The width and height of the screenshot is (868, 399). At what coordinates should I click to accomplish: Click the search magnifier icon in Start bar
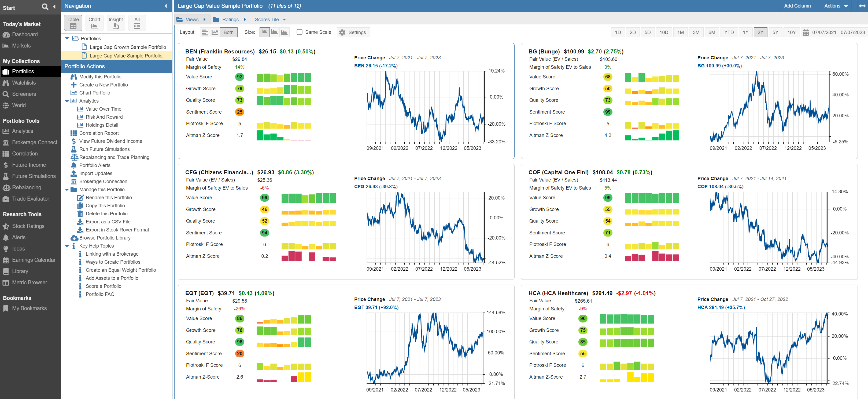pyautogui.click(x=45, y=6)
